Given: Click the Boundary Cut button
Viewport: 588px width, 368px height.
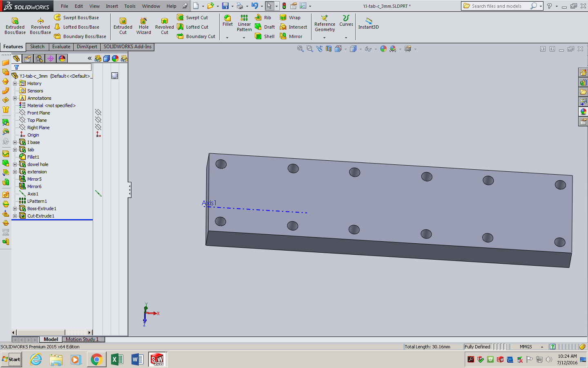Looking at the screenshot, I should click(x=196, y=36).
